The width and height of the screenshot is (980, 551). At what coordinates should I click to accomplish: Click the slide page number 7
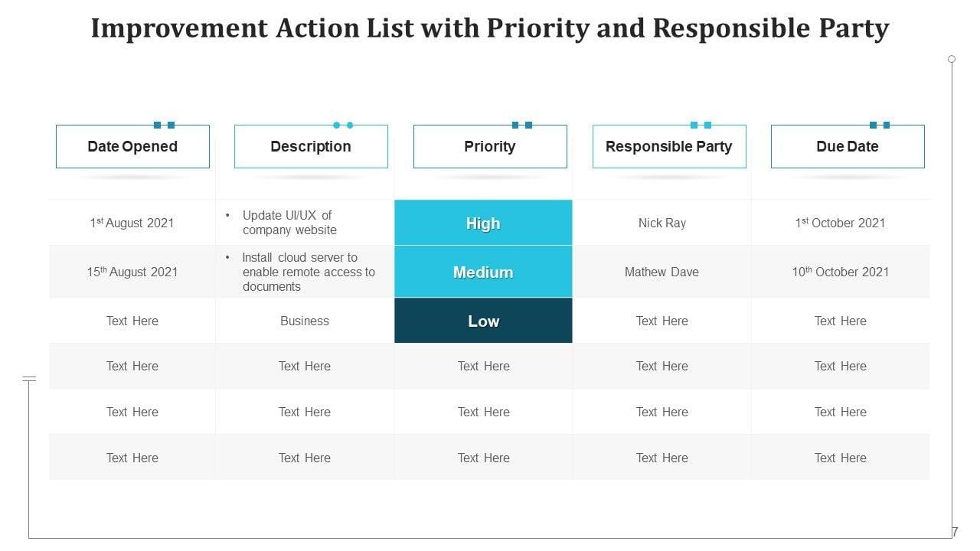tap(955, 532)
